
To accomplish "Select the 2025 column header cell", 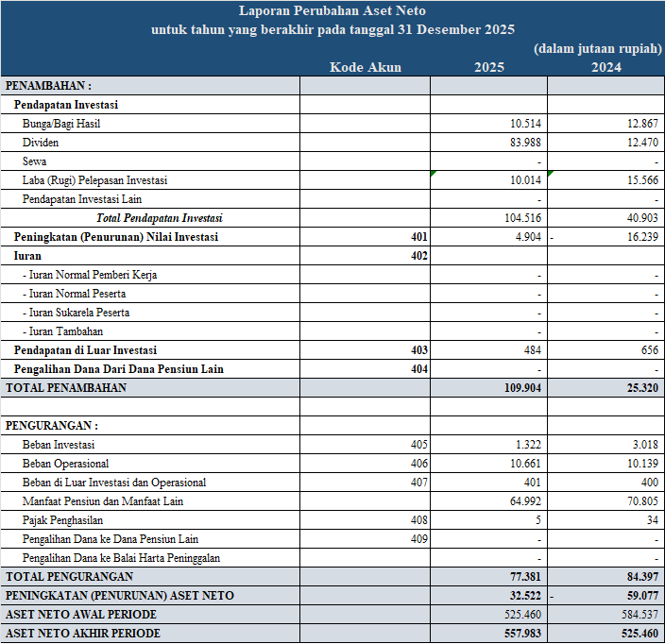I will point(488,67).
